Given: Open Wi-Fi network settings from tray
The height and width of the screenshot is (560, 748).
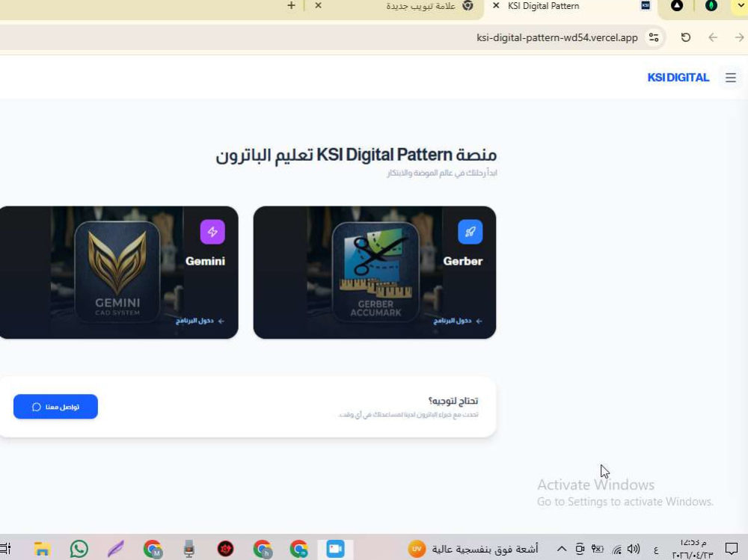Looking at the screenshot, I should click(x=617, y=550).
